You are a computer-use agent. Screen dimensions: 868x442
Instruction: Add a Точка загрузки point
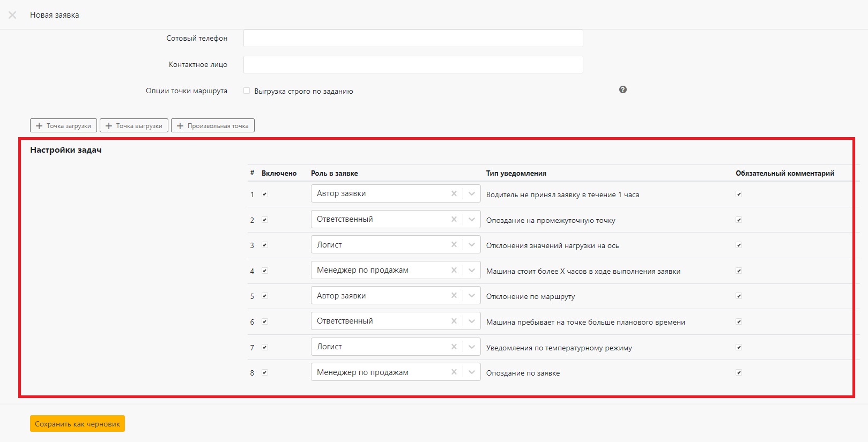(63, 125)
